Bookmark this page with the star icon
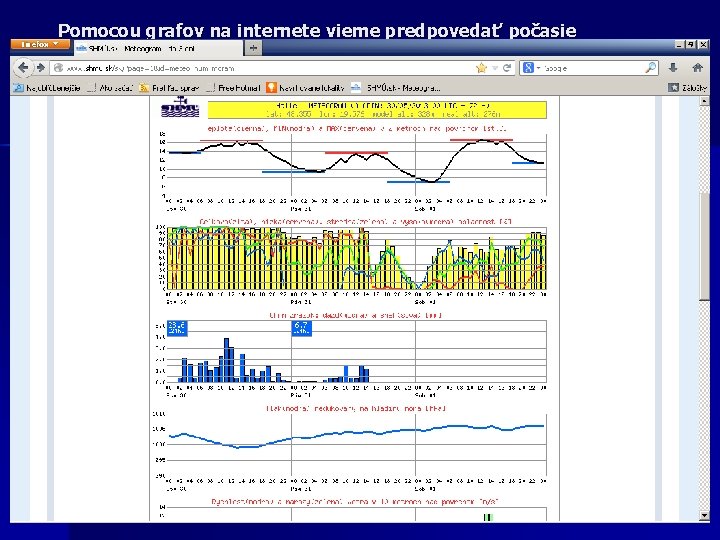Viewport: 720px width, 540px height. click(x=481, y=68)
